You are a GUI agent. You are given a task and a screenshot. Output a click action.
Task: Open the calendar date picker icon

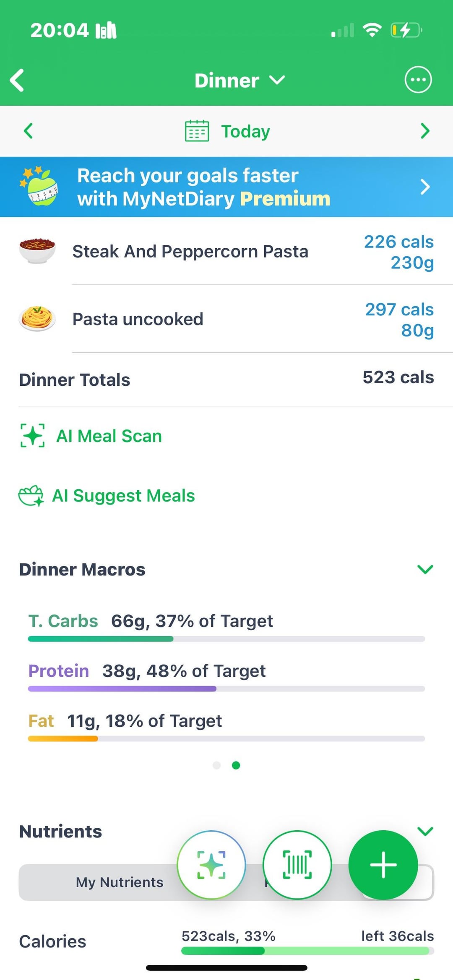pos(197,131)
